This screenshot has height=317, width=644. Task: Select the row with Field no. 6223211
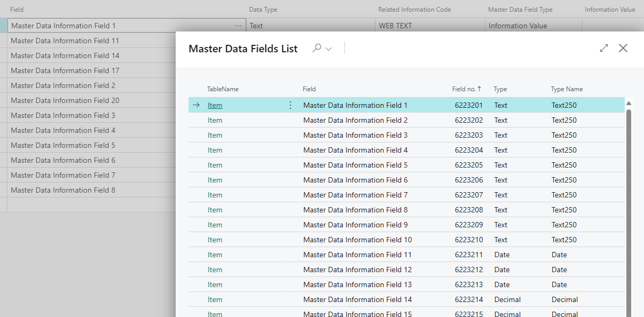coord(468,255)
